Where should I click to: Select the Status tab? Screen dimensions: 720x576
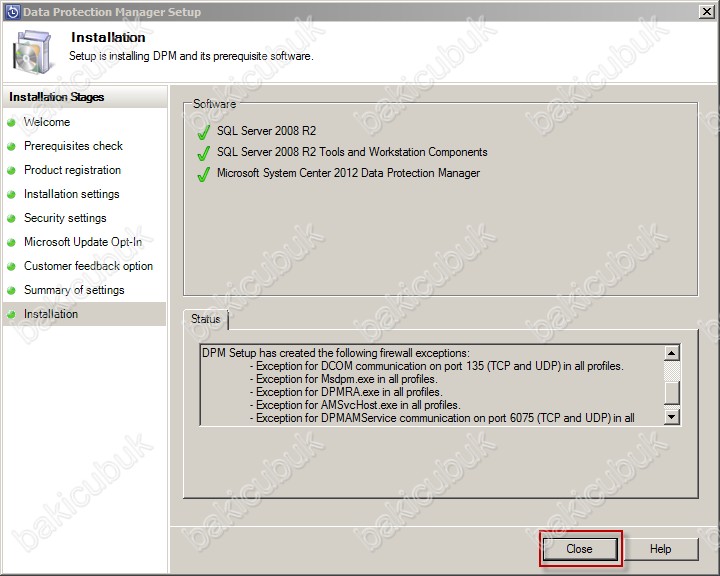[206, 319]
